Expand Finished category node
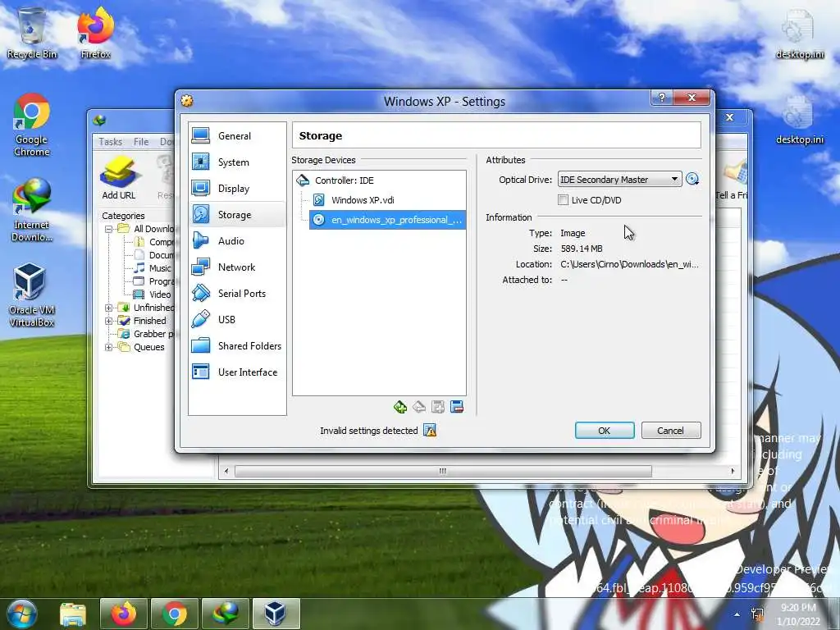Viewport: 840px width, 630px height. (x=109, y=321)
